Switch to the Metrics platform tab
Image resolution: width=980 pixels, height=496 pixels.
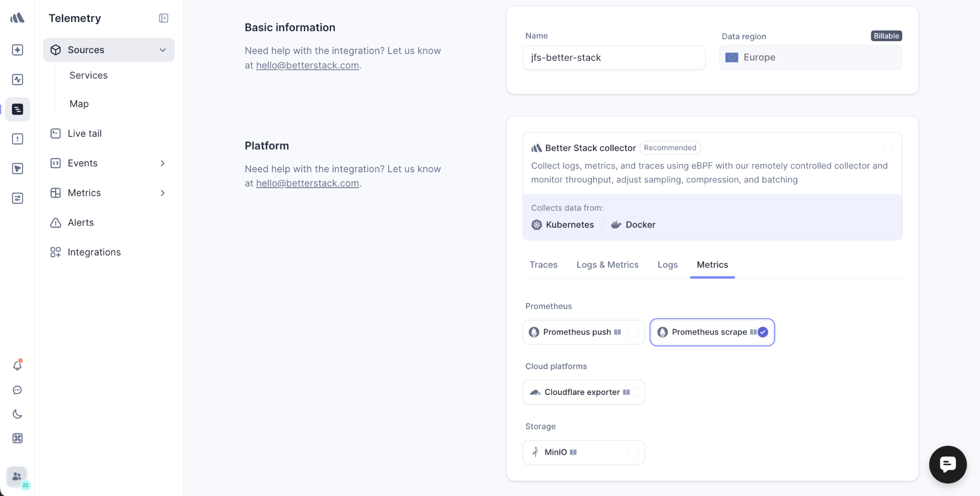click(712, 265)
